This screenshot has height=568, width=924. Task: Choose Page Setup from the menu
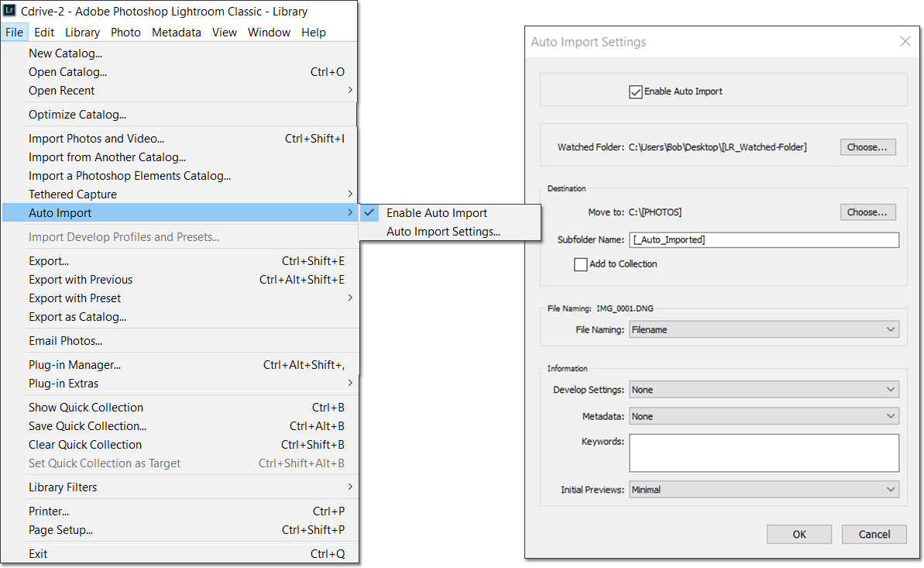tap(180, 530)
